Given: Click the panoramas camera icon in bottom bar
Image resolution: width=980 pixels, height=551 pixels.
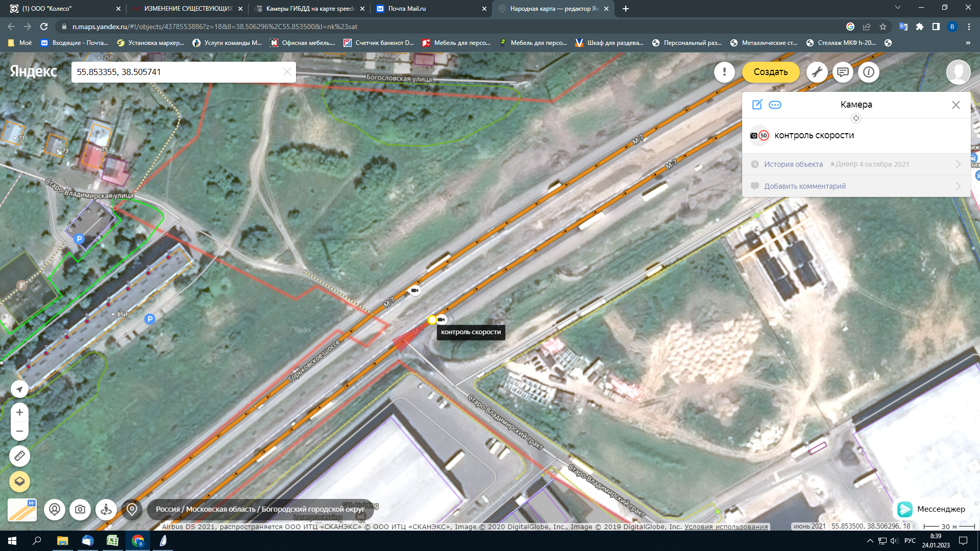Looking at the screenshot, I should [80, 509].
